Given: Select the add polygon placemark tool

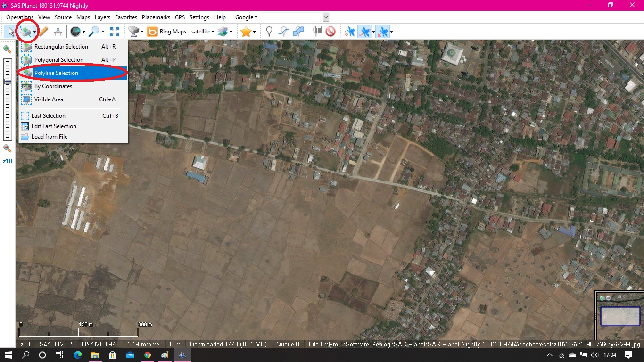Looking at the screenshot, I should (x=299, y=31).
